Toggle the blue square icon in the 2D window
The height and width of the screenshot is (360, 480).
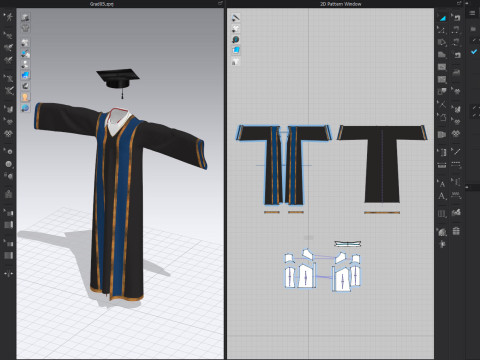236,50
